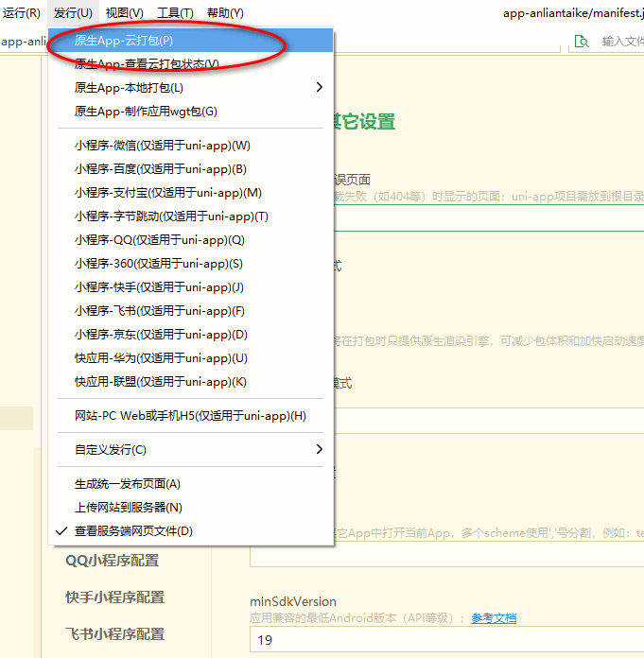The height and width of the screenshot is (658, 644).
Task: Click 上传网站到服务器 menu item
Action: [x=129, y=508]
